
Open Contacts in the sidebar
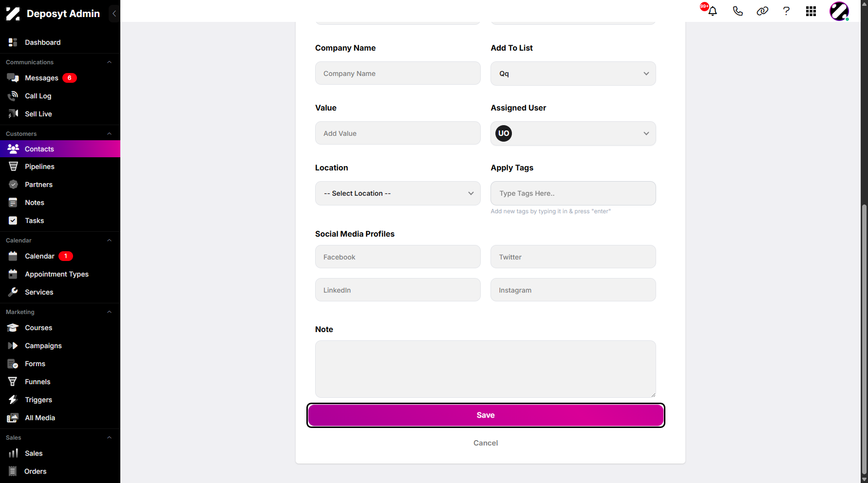point(60,149)
